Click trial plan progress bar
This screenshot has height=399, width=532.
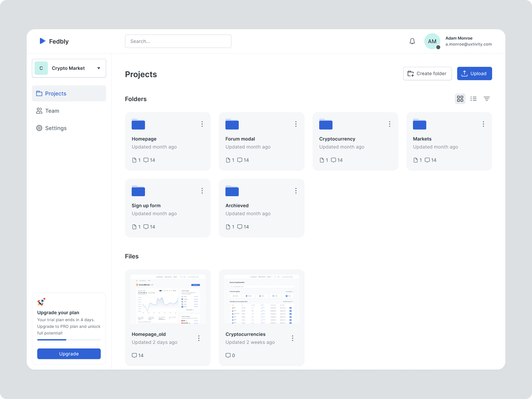(x=69, y=340)
